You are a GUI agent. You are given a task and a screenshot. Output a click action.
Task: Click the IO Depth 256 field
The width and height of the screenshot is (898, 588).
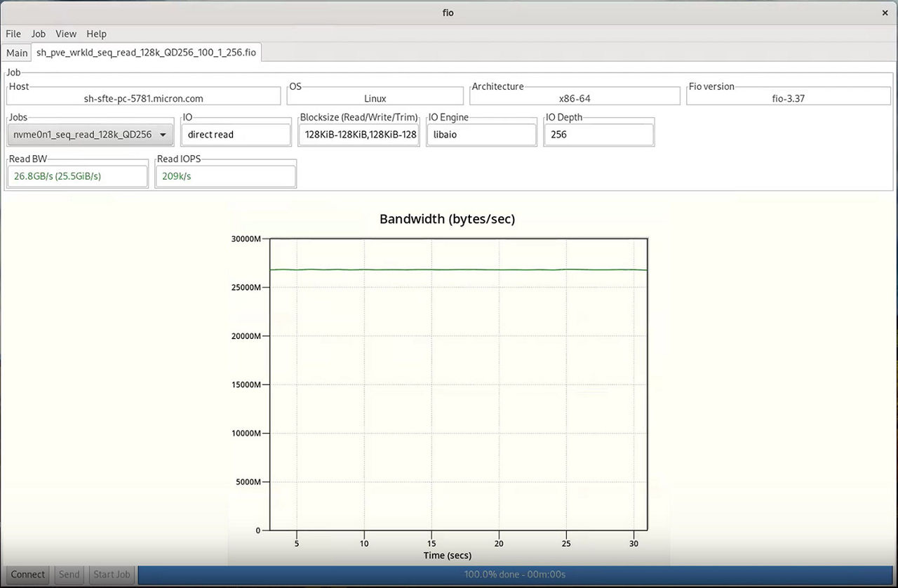(598, 134)
